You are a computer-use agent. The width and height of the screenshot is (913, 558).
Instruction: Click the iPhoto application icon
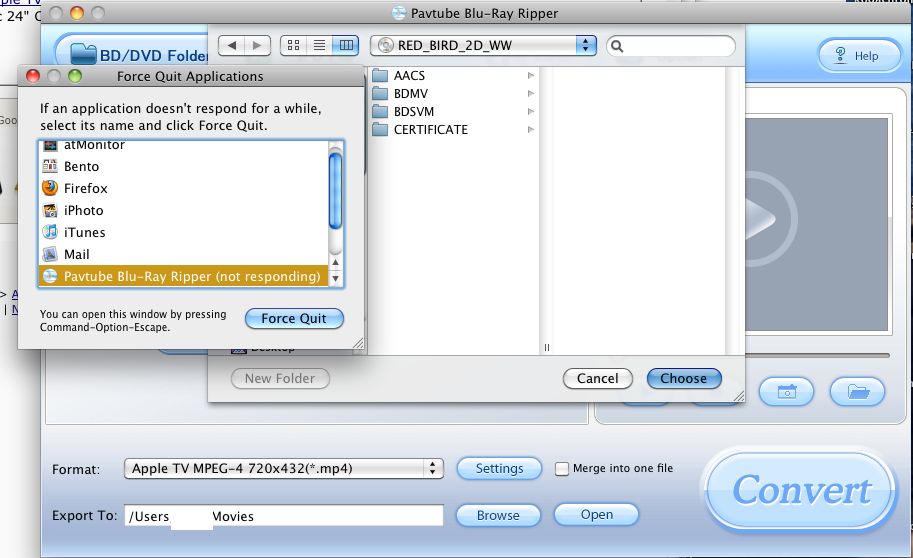50,210
